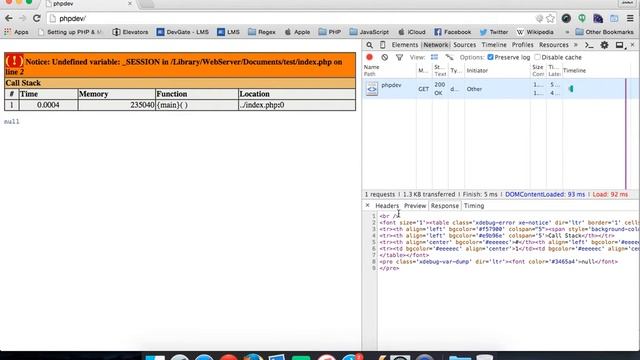The height and width of the screenshot is (360, 640).
Task: Click the browser forward arrow
Action: tap(22, 18)
